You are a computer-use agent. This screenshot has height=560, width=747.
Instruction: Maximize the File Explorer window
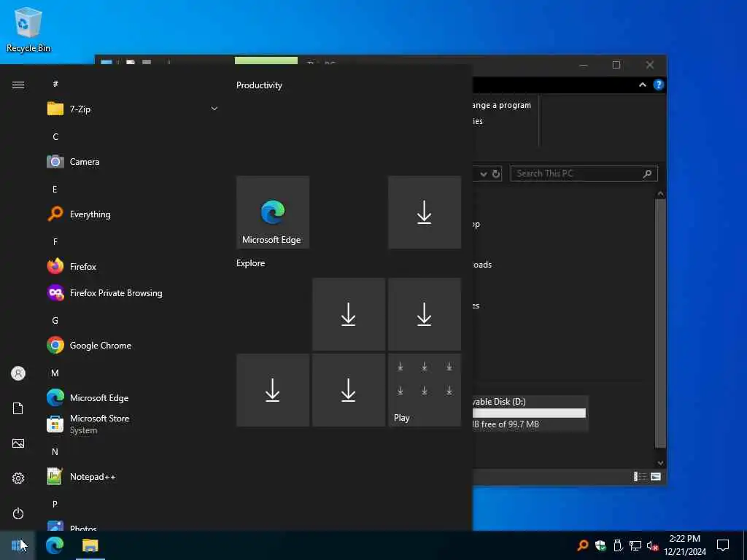tap(616, 65)
